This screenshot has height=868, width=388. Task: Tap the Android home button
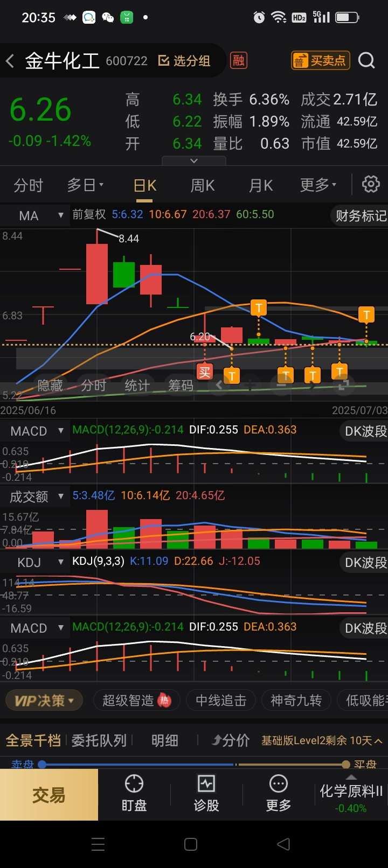(191, 844)
